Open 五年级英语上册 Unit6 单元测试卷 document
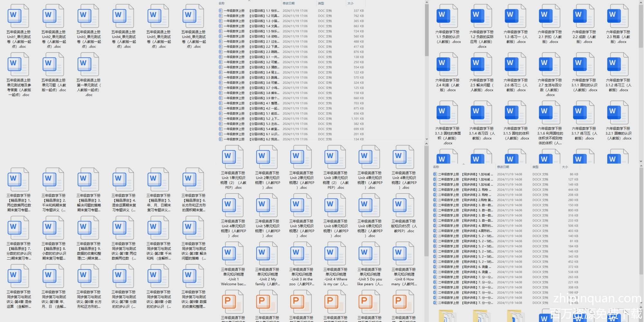This screenshot has height=322, width=644. [x=194, y=17]
